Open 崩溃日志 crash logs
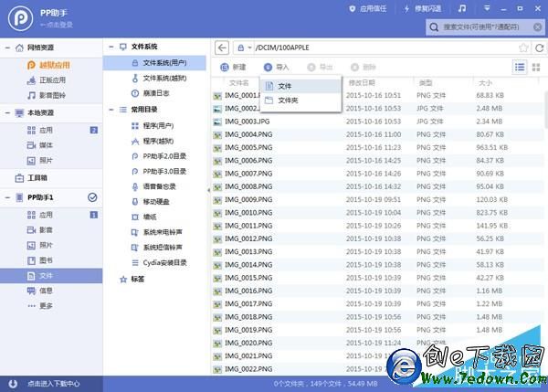The width and height of the screenshot is (548, 392). coord(151,93)
